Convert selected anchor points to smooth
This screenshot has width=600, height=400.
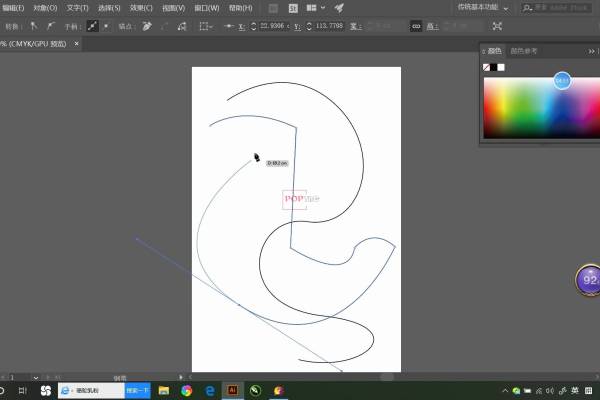coord(50,26)
